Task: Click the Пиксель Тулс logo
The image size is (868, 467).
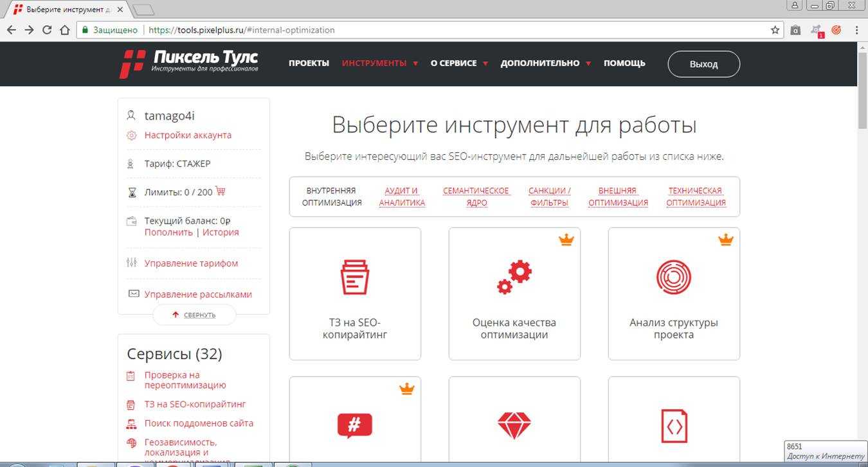Action: [x=189, y=64]
